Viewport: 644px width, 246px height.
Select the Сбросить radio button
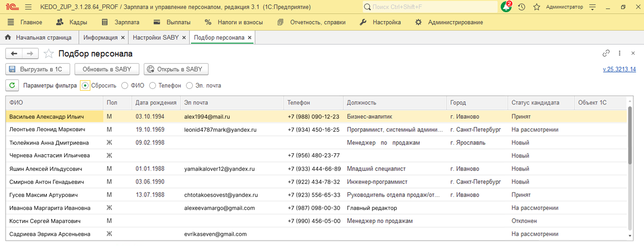[x=85, y=85]
